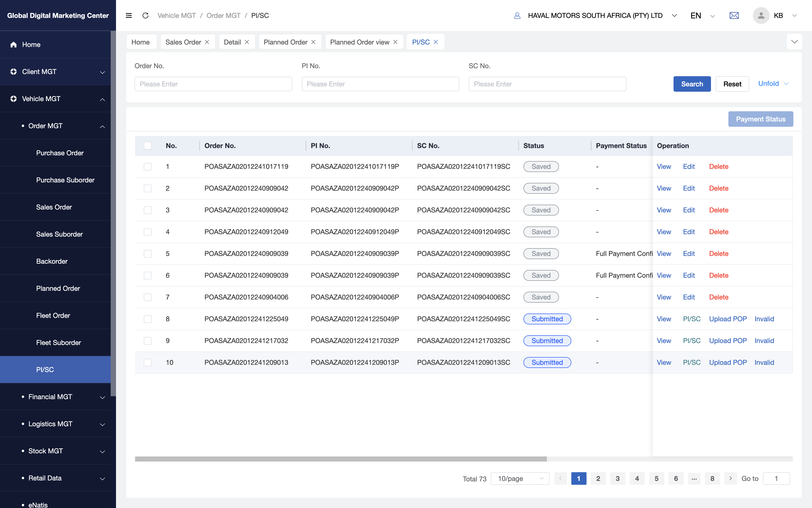Close the PI/SC tab

click(x=436, y=42)
